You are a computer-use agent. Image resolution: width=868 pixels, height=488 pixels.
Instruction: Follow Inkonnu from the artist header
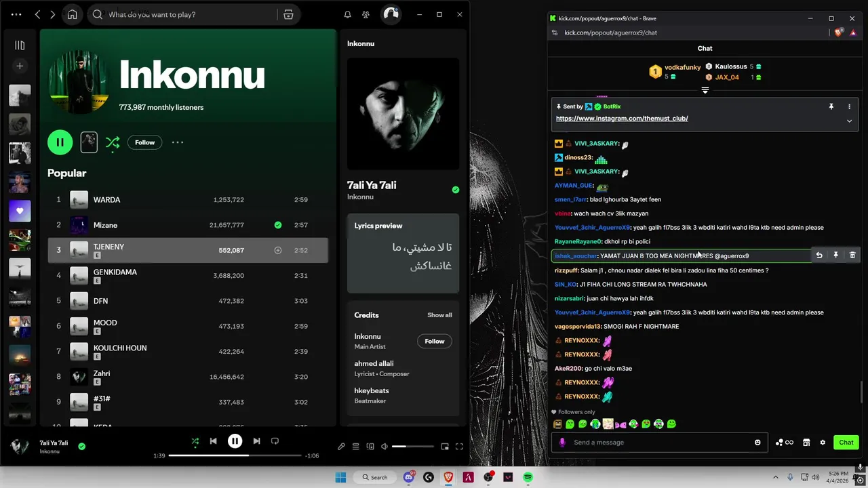click(x=144, y=142)
